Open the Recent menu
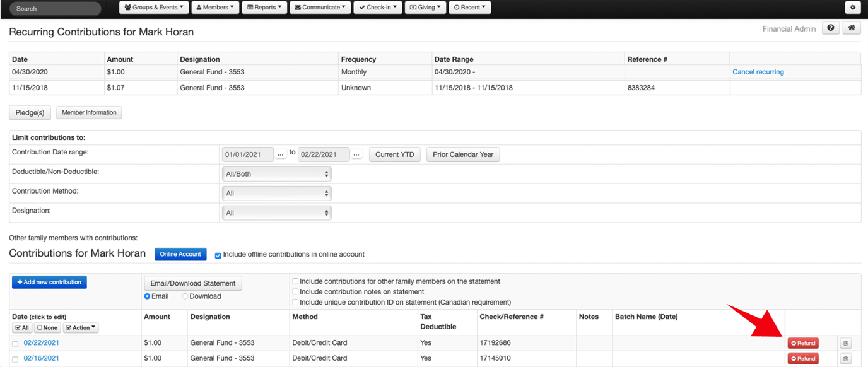Screen dimensions: 868x367 click(469, 7)
